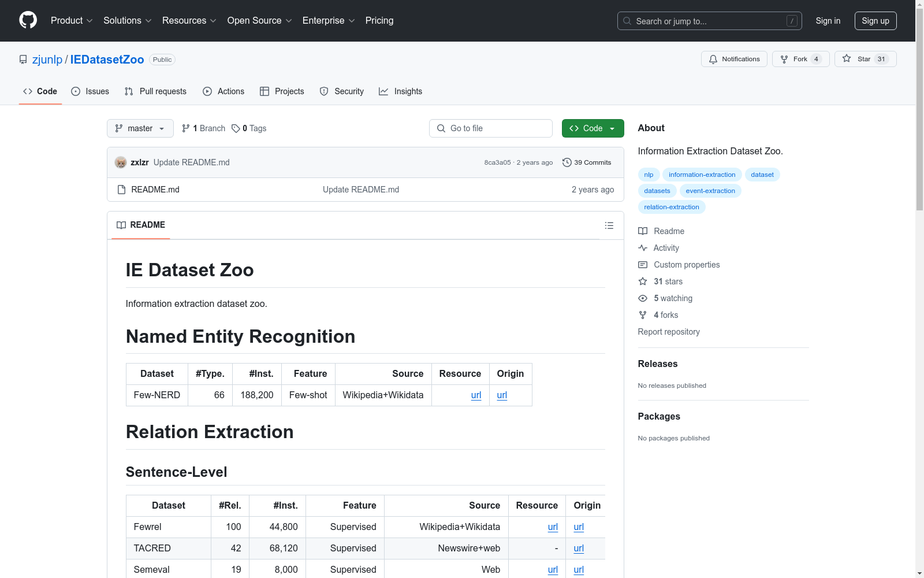The width and height of the screenshot is (924, 578).
Task: Switch to the Insights tab
Action: [401, 91]
